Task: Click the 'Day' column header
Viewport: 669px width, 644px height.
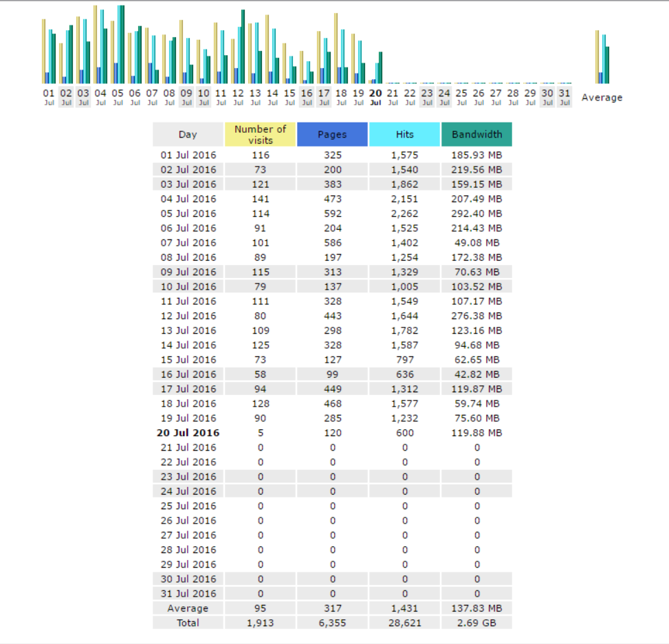Action: pos(188,135)
